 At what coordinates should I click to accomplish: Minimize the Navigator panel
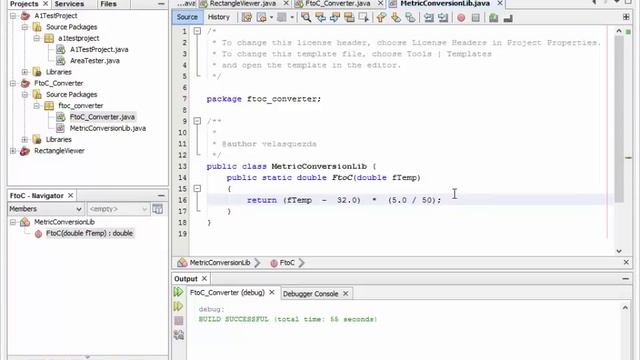coord(161,196)
